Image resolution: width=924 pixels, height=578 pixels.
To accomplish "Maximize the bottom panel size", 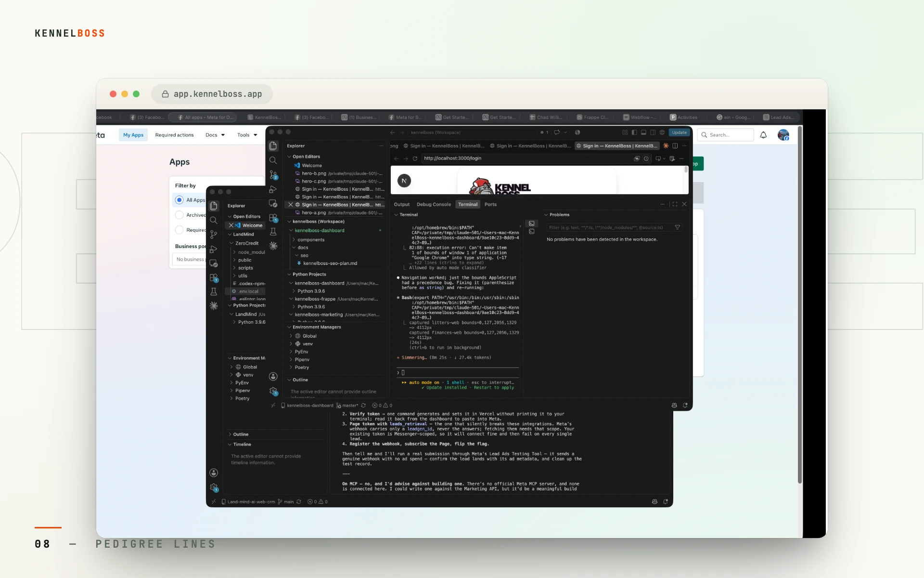I will coord(675,204).
